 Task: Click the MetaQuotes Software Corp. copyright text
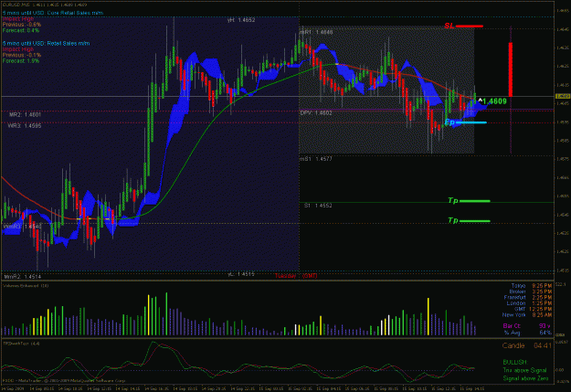(x=64, y=381)
